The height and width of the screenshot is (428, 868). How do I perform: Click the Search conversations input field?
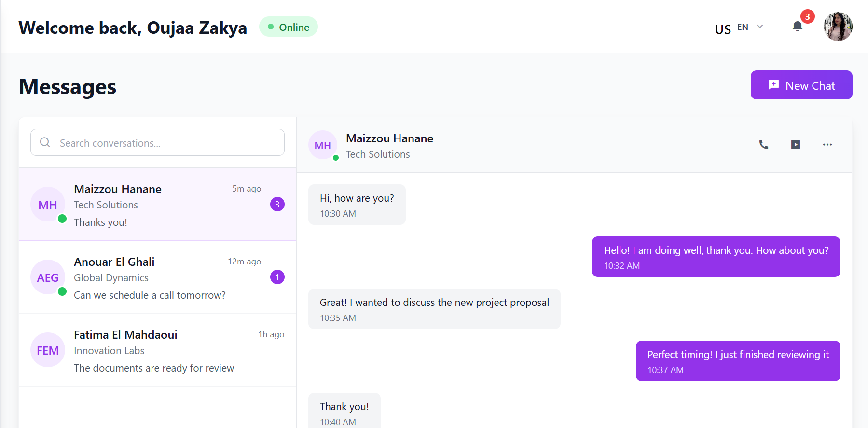(x=164, y=143)
